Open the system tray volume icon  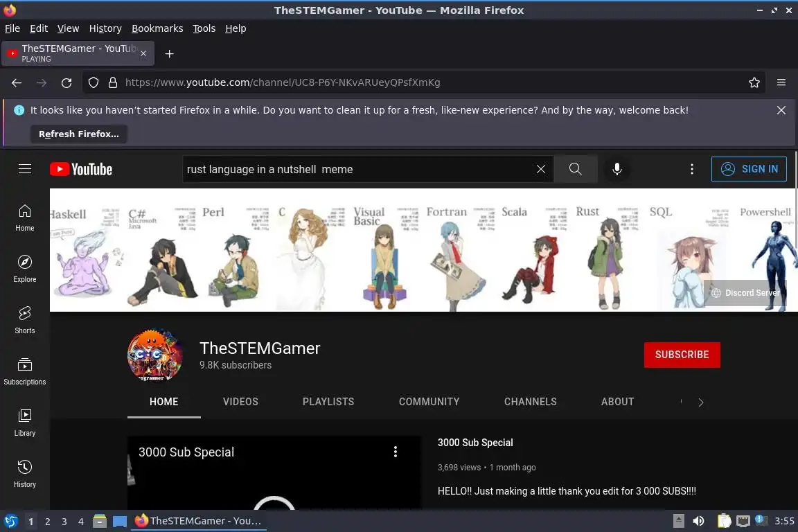point(698,521)
